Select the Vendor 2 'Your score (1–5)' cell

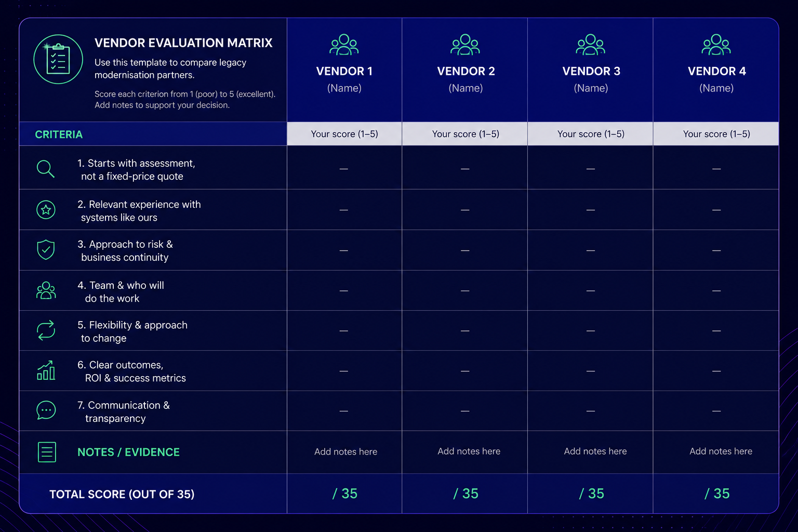(x=465, y=134)
